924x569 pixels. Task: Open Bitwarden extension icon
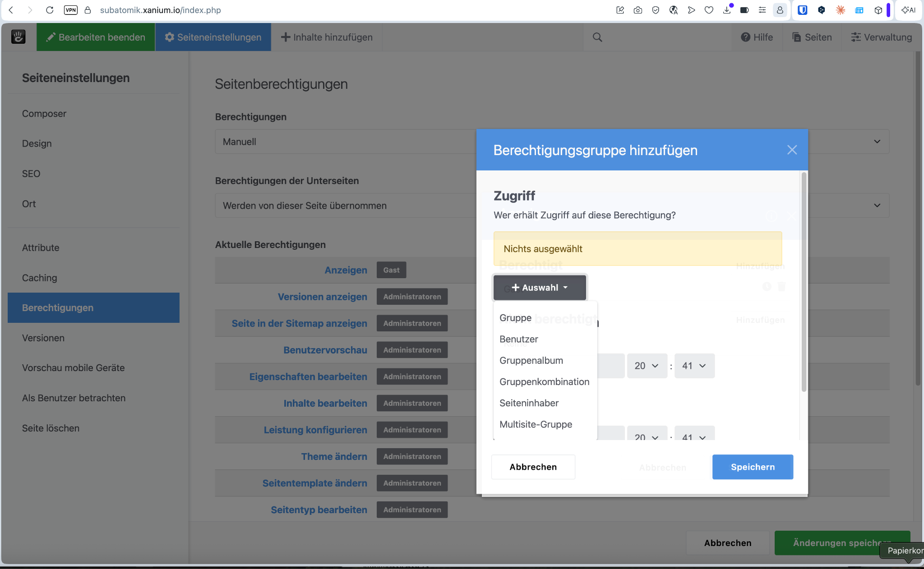tap(802, 10)
